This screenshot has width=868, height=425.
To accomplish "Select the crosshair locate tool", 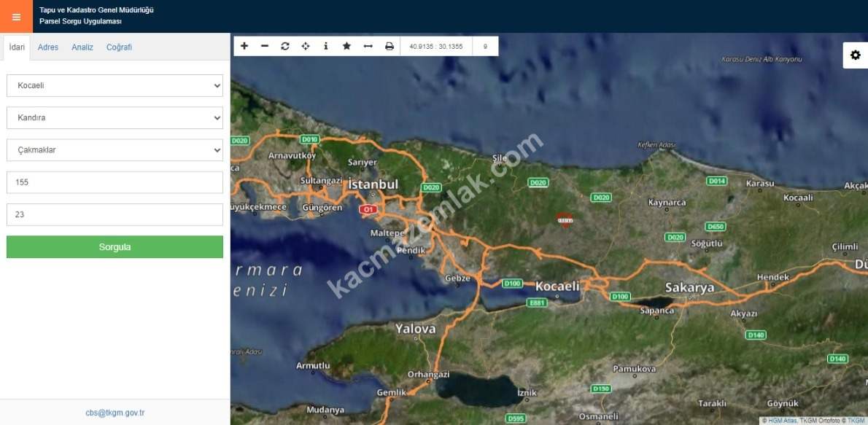I will coord(306,46).
